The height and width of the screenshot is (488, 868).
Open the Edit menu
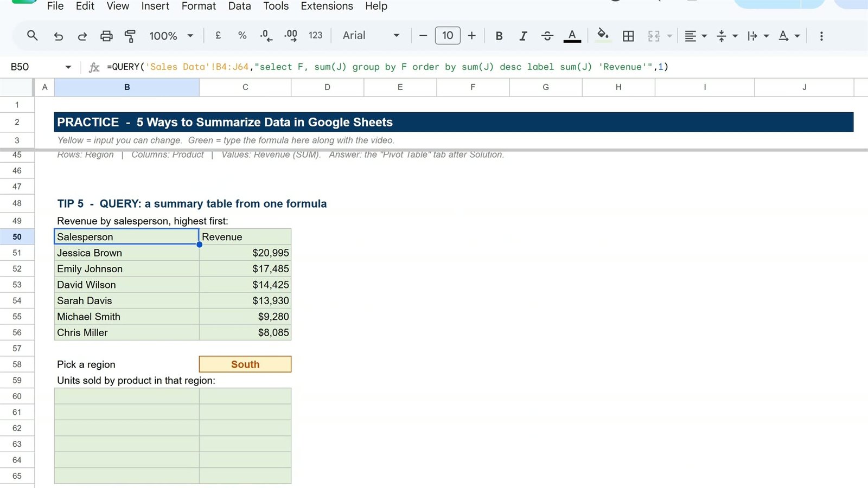click(x=85, y=6)
